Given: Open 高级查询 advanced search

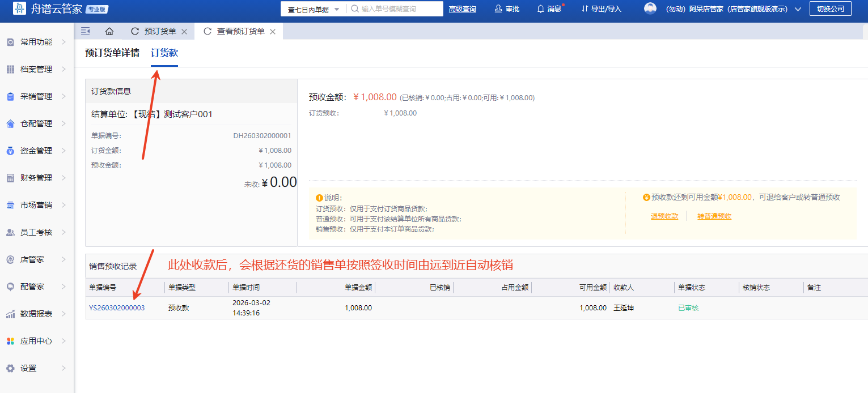Looking at the screenshot, I should (462, 8).
